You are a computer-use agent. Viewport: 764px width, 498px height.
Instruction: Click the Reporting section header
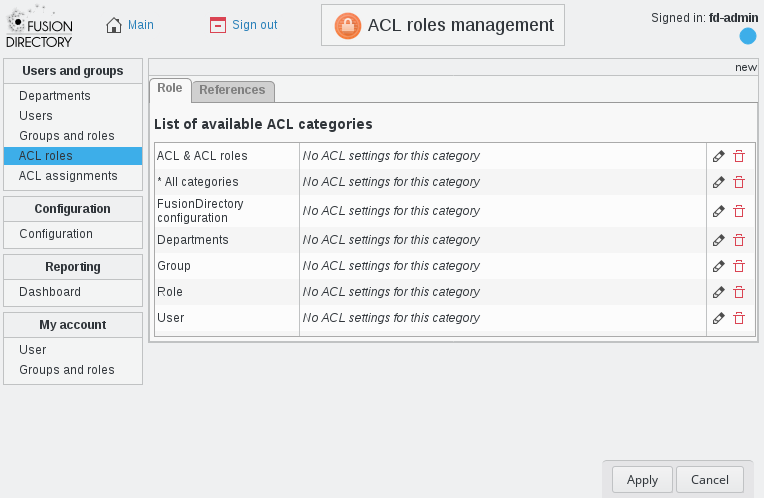(x=73, y=267)
